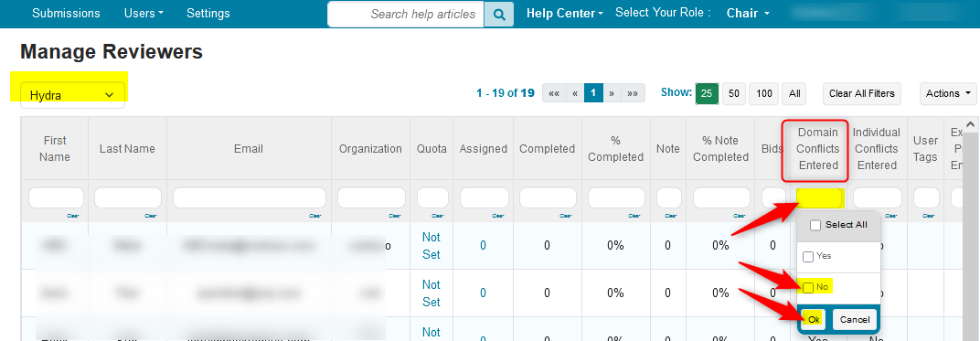The width and height of the screenshot is (980, 341).
Task: Cancel the filter popup
Action: pyautogui.click(x=855, y=319)
